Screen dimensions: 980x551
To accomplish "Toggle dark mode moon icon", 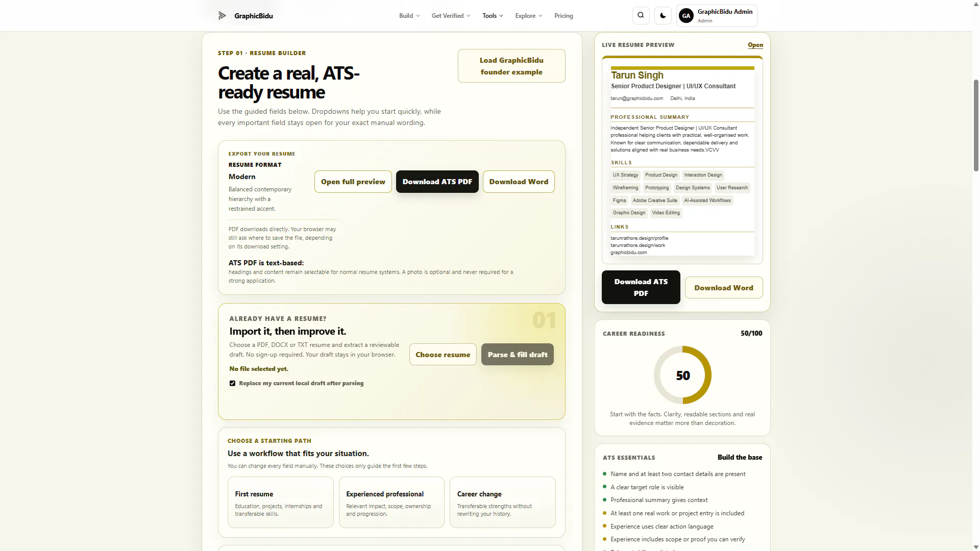I will coord(663,15).
